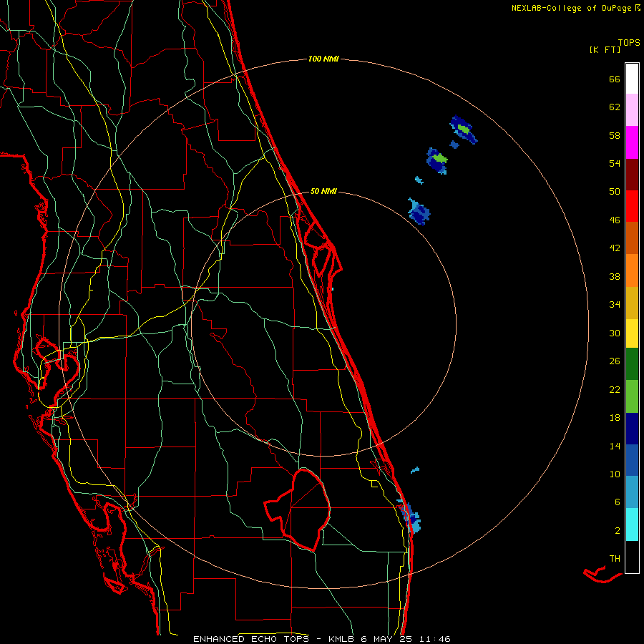Click the light pink legend swatch

click(632, 109)
